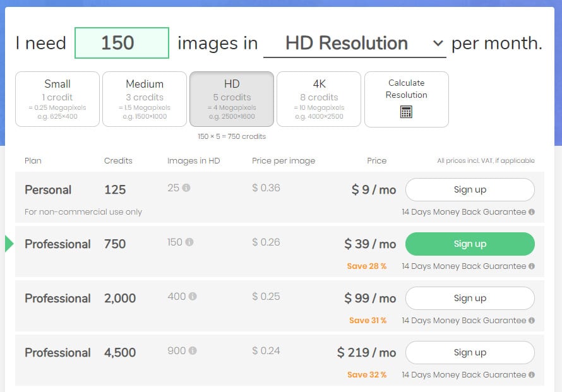Image resolution: width=562 pixels, height=392 pixels.
Task: Click info icon next to 25 images
Action: coord(187,188)
